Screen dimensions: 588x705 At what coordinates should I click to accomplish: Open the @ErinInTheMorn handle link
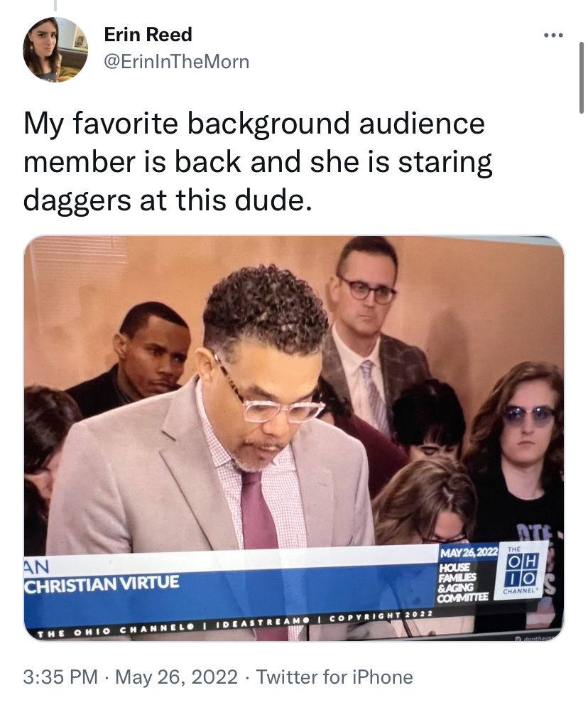(x=177, y=62)
